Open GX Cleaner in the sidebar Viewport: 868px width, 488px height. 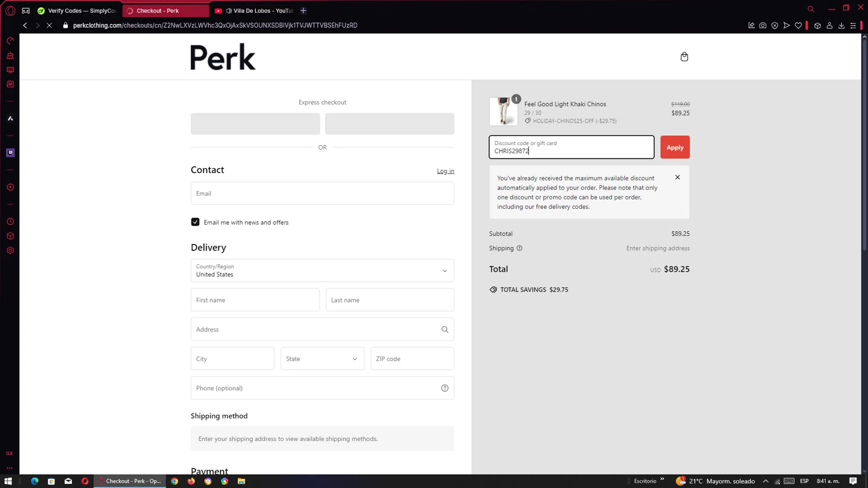coord(10,56)
